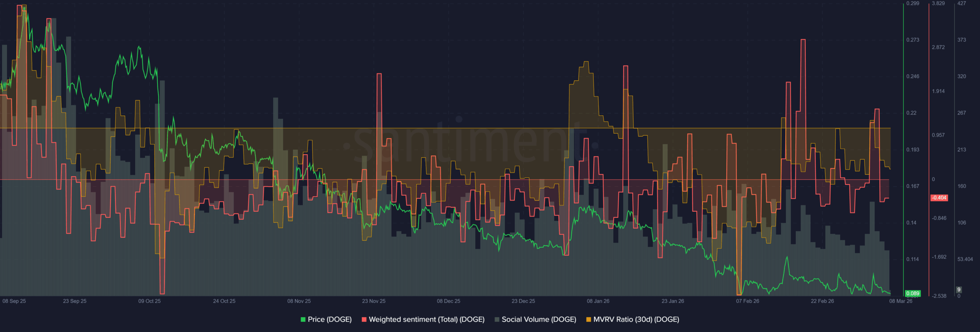This screenshot has height=332, width=980.
Task: Click the 160 social volume axis label
Action: click(x=962, y=186)
